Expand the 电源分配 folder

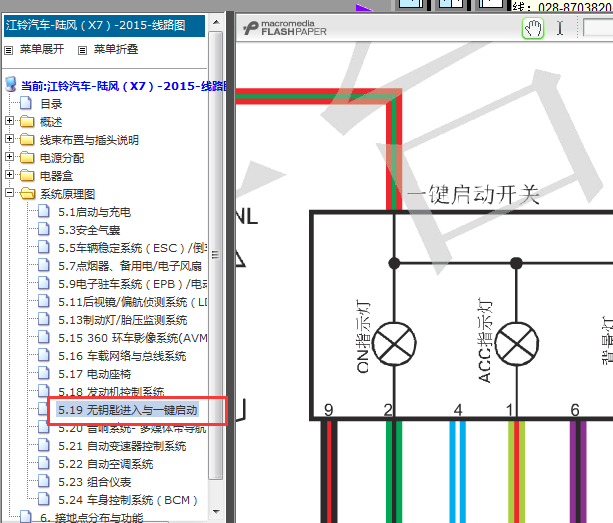tap(9, 157)
